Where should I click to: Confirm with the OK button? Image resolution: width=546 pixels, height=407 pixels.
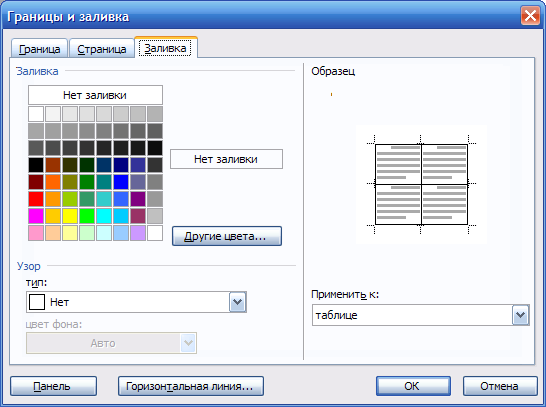[x=413, y=386]
